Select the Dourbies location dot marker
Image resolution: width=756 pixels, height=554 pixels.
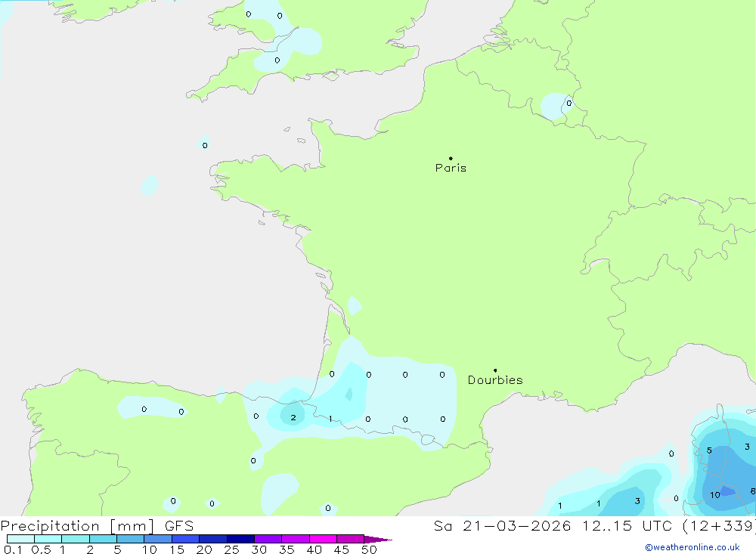tap(495, 370)
